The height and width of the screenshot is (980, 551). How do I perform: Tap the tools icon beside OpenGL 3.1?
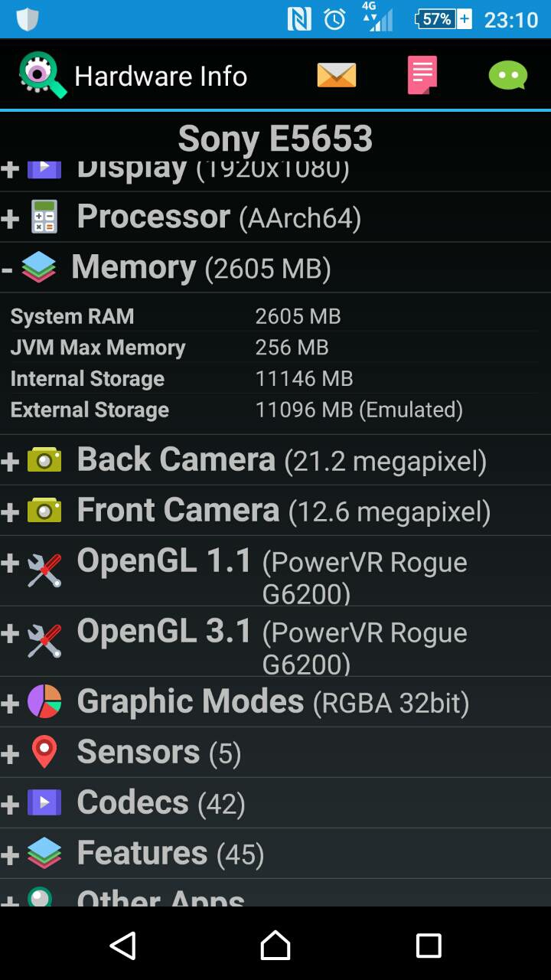(x=44, y=641)
